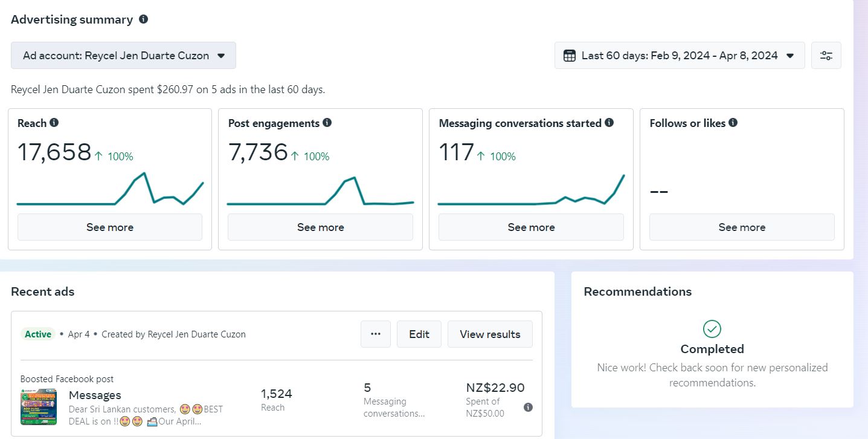Image resolution: width=868 pixels, height=439 pixels.
Task: Click See more under Post engagements
Action: click(321, 227)
